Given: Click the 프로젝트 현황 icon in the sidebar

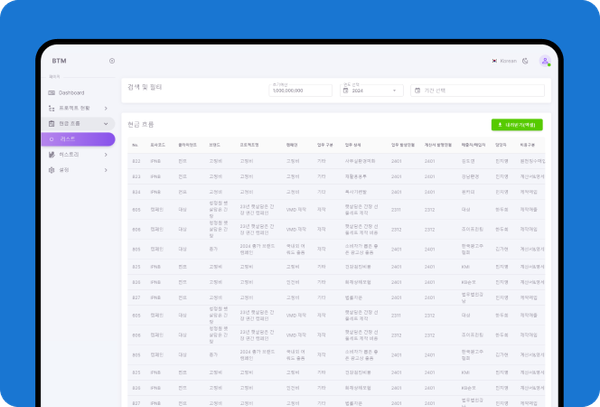Looking at the screenshot, I should (x=51, y=108).
